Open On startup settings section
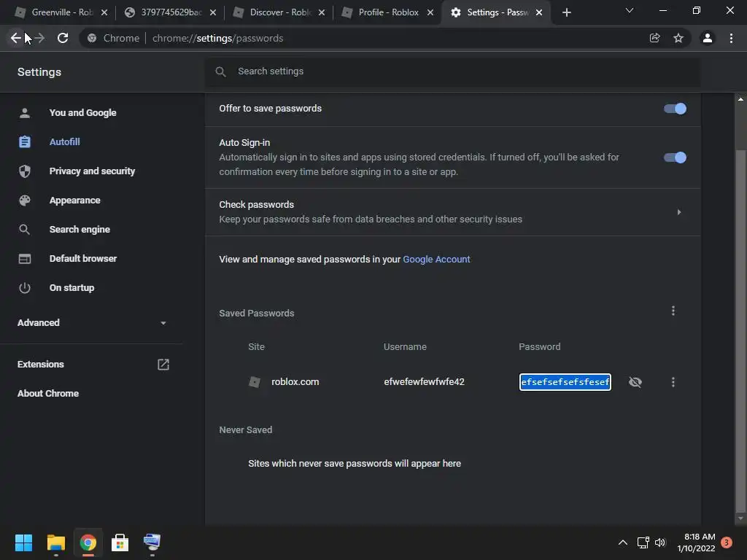This screenshot has height=560, width=747. point(71,287)
